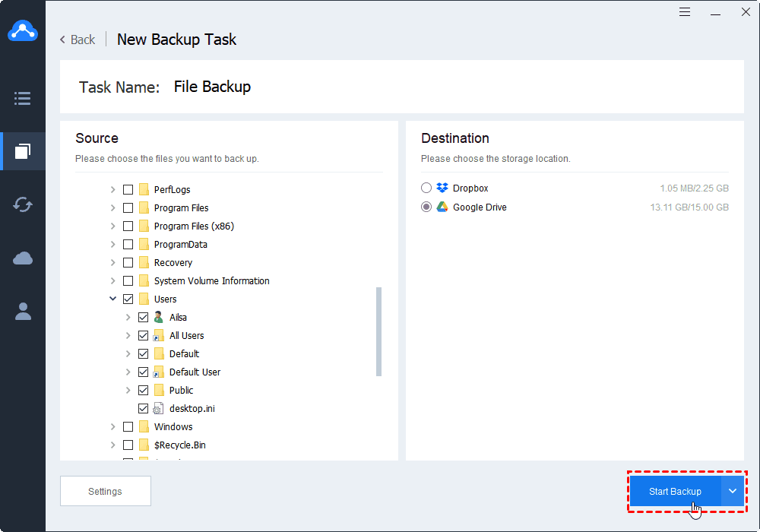This screenshot has width=760, height=532.
Task: Open the sync sidebar icon
Action: click(23, 204)
